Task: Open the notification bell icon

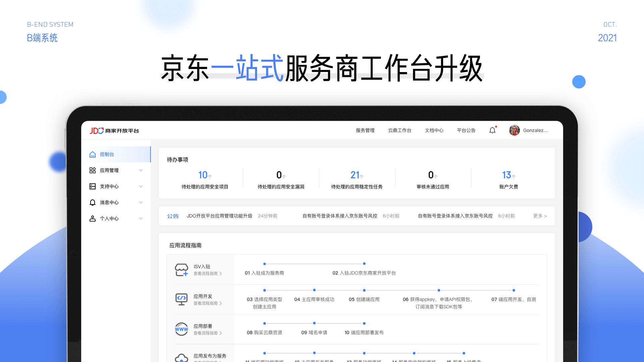Action: tap(492, 130)
